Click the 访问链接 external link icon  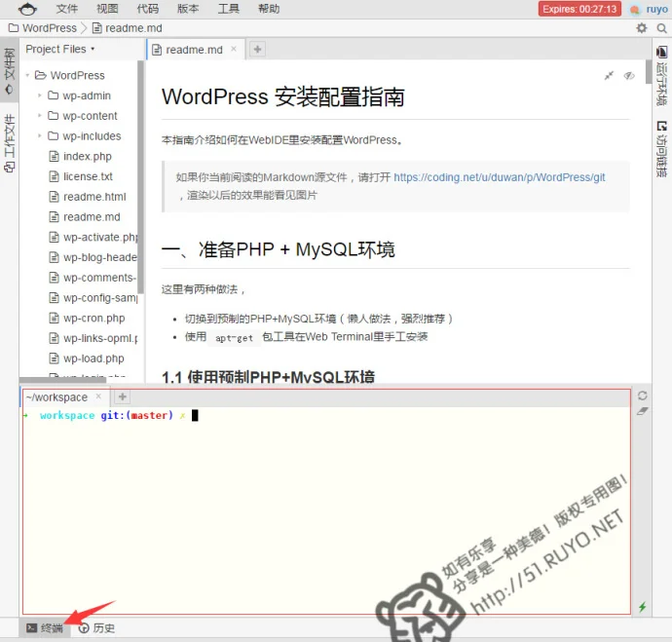point(662,126)
